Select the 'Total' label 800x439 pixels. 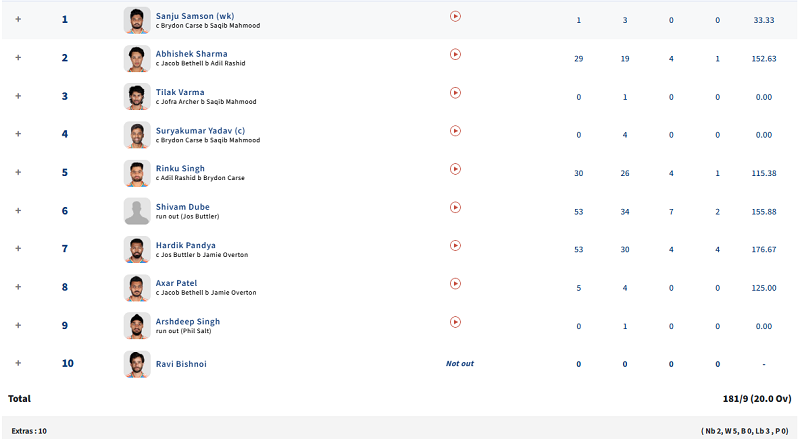(19, 399)
